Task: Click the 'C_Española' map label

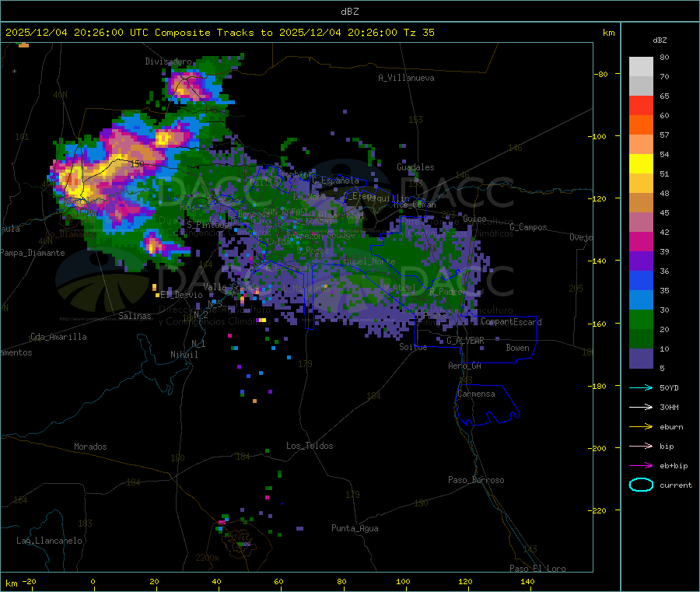Action: pos(335,180)
